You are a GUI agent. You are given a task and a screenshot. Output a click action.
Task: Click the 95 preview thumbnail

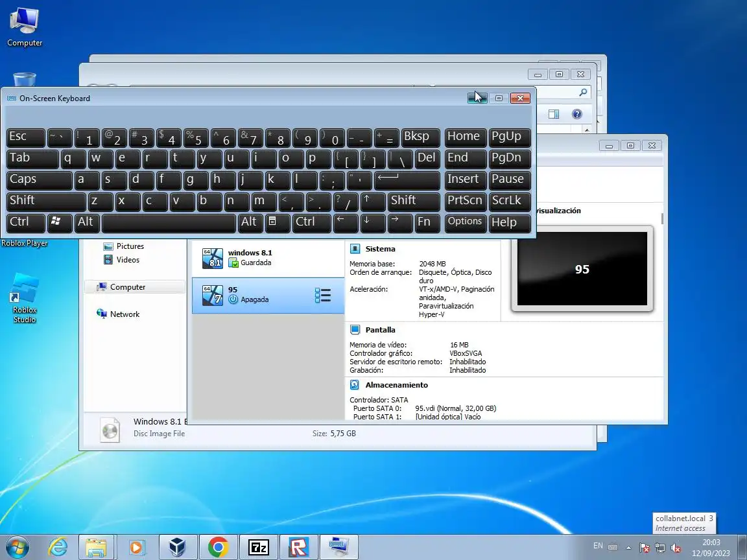tap(582, 269)
